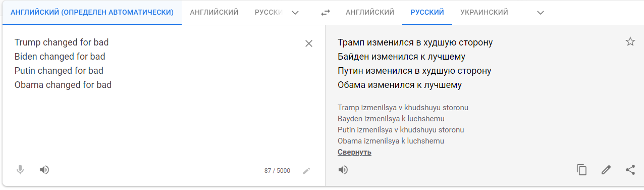
Task: Copy the translation to clipboard
Action: coord(582,170)
